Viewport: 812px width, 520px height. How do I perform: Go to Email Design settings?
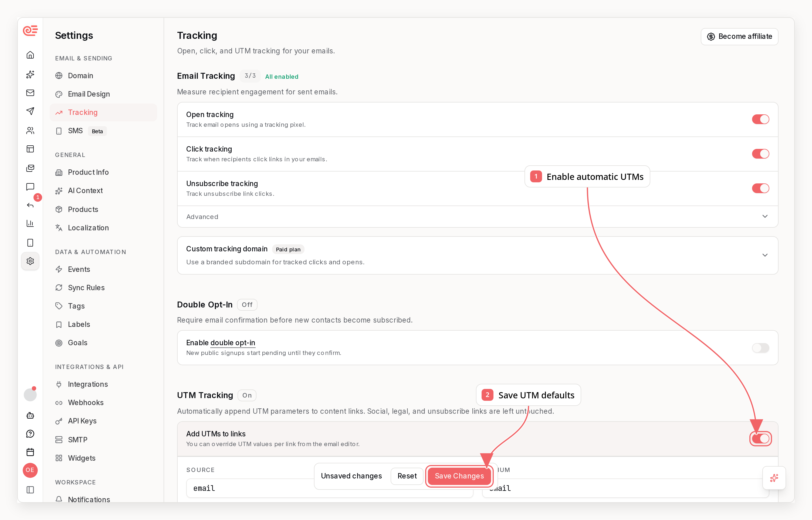point(103,94)
